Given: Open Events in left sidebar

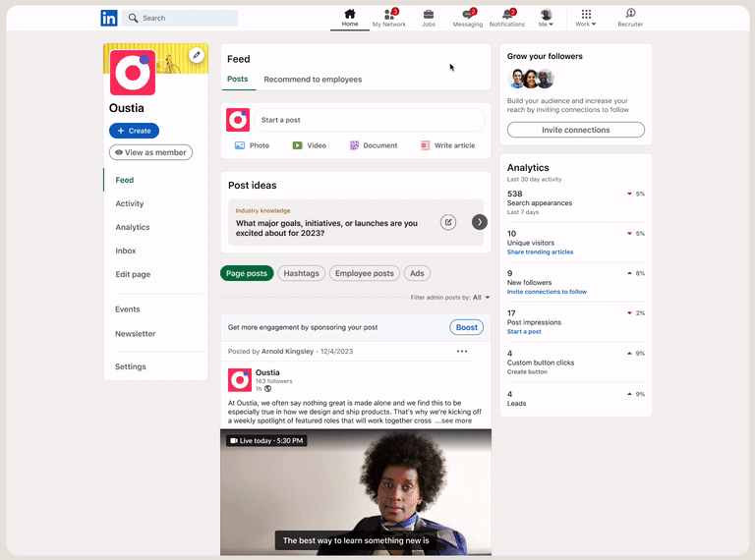Looking at the screenshot, I should point(128,309).
